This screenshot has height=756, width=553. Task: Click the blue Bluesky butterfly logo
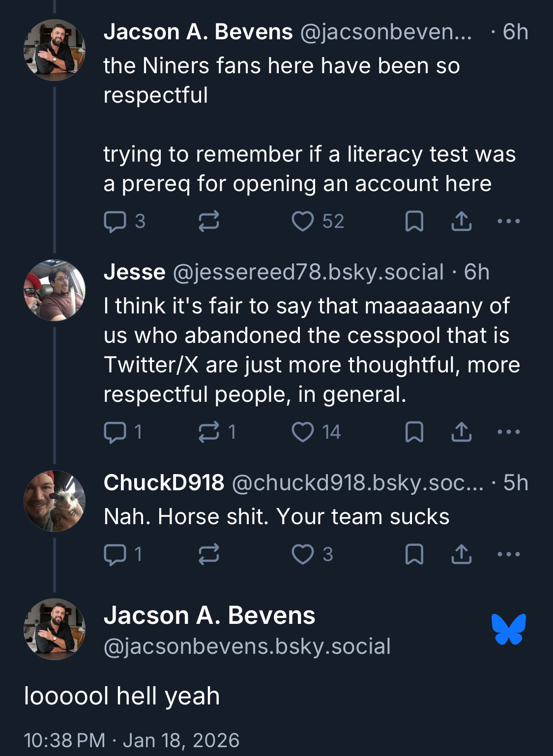click(x=508, y=629)
